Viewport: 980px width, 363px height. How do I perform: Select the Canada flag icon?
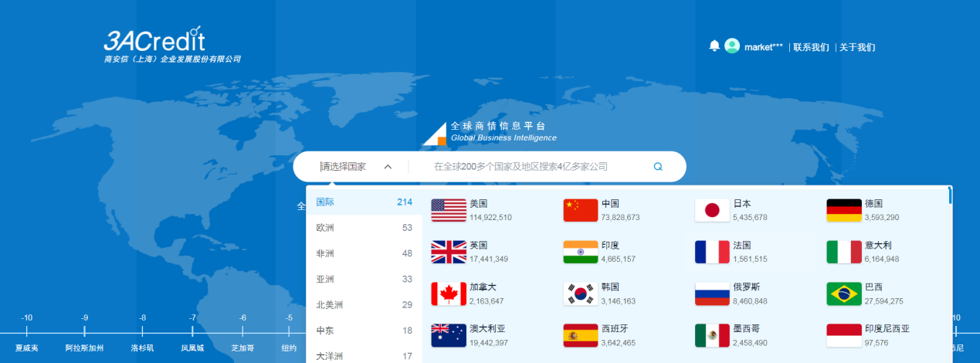pos(449,294)
